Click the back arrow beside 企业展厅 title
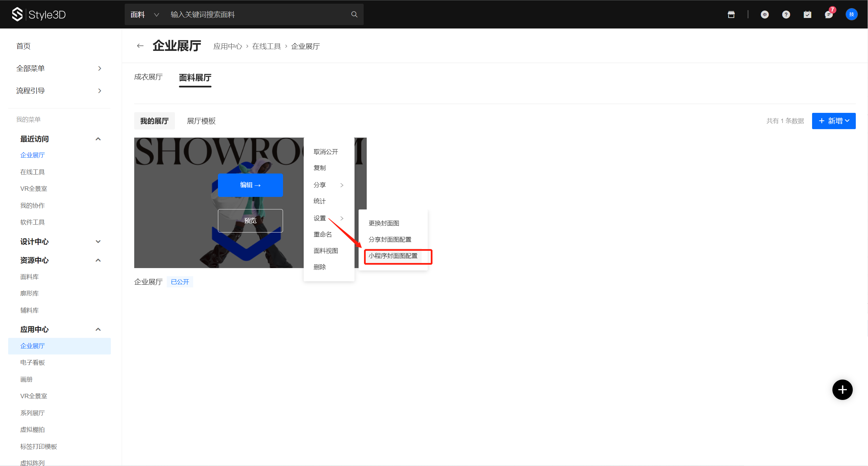Image resolution: width=868 pixels, height=466 pixels. click(x=140, y=46)
